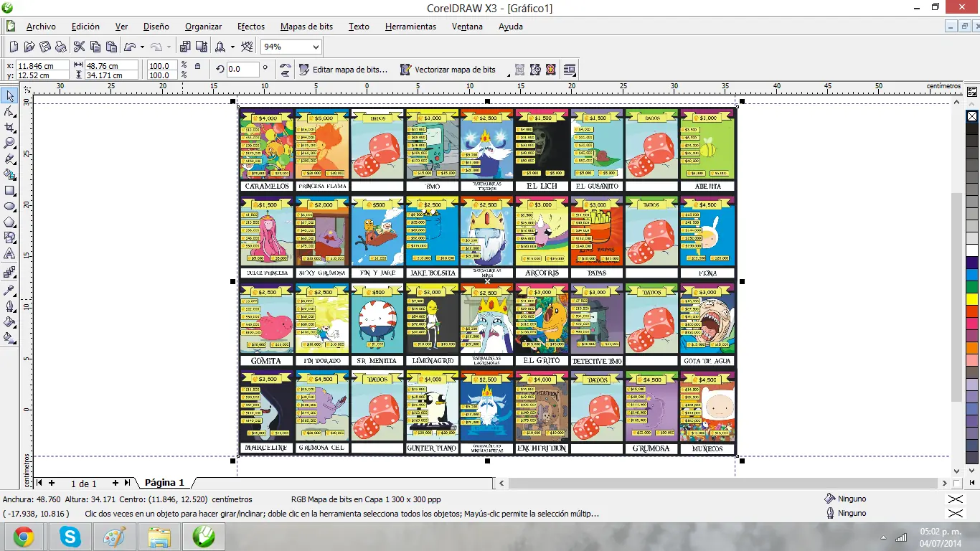
Task: Click the object width input field
Action: [111, 65]
